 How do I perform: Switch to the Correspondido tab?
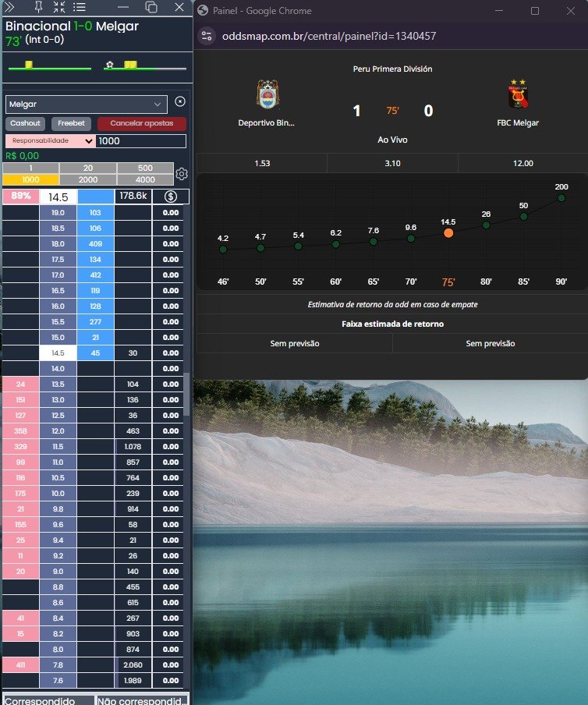[48, 700]
